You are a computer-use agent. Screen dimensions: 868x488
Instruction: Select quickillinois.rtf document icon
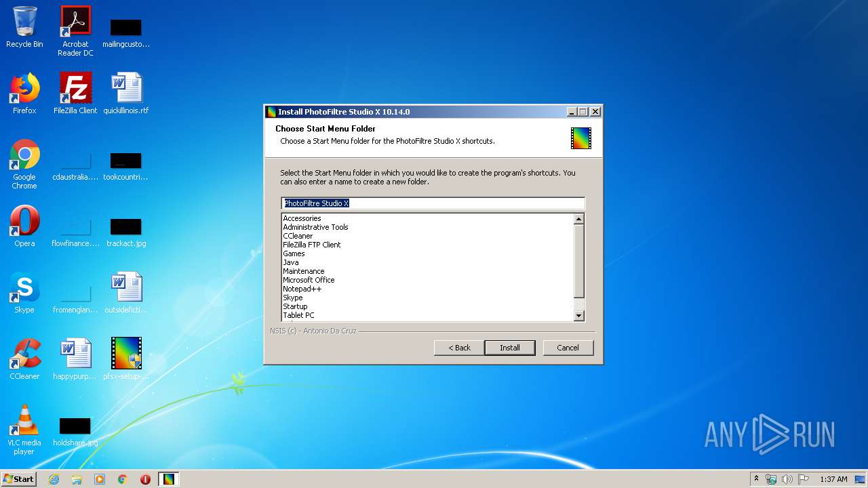click(x=126, y=94)
